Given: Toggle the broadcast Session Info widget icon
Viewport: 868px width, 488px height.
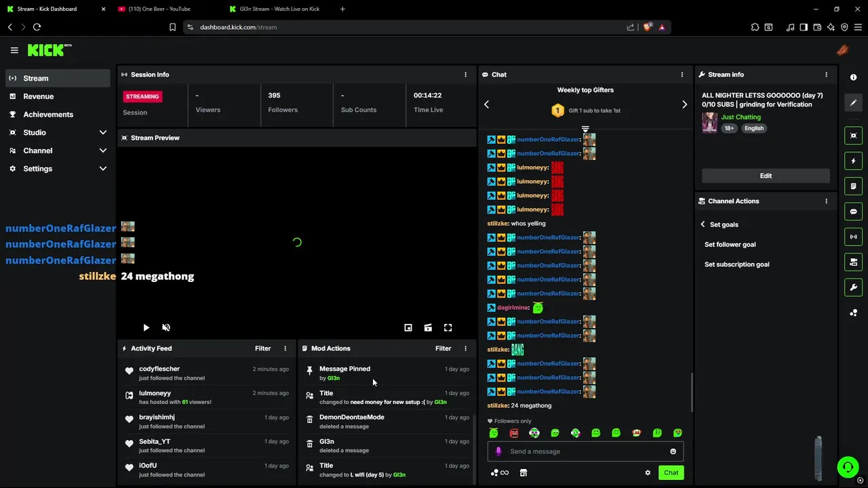Looking at the screenshot, I should click(853, 237).
